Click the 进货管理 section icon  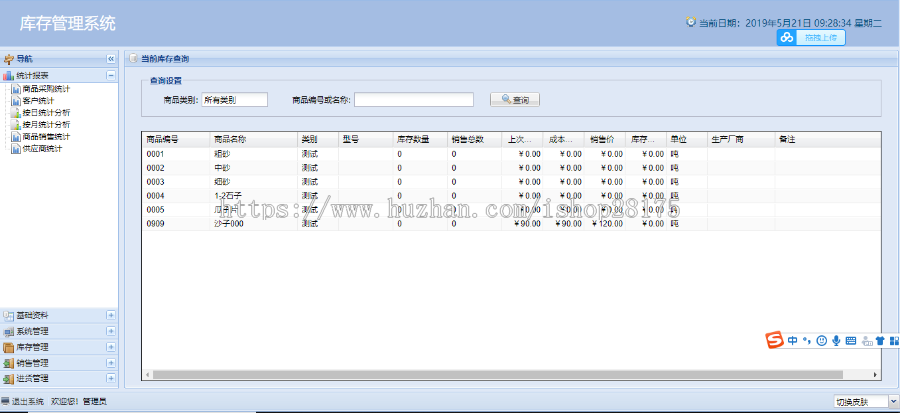tap(9, 379)
